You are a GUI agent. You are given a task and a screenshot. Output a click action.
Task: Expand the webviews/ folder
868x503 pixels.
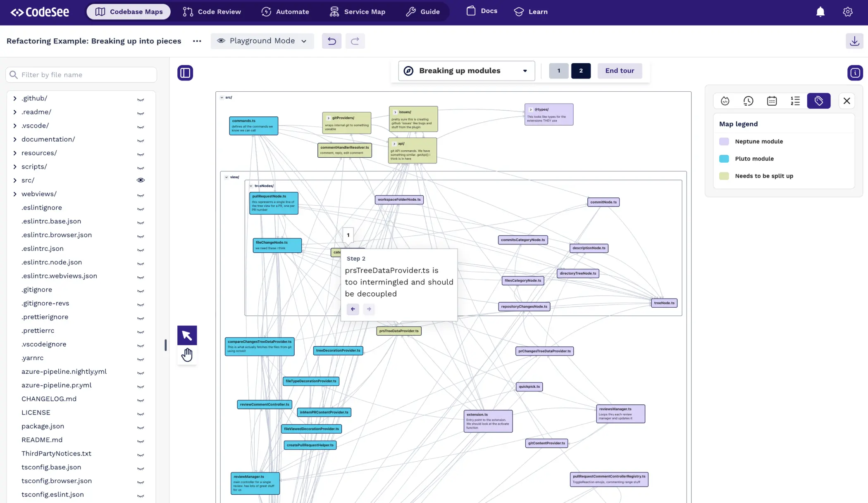coord(15,194)
